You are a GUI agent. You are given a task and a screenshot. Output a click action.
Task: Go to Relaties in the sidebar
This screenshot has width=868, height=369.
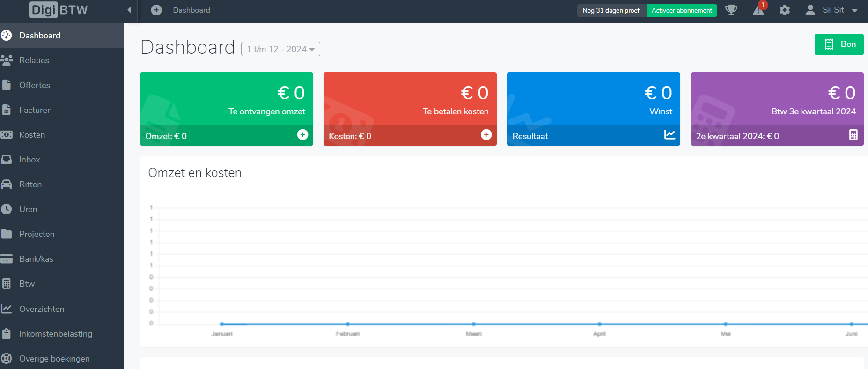coord(34,60)
